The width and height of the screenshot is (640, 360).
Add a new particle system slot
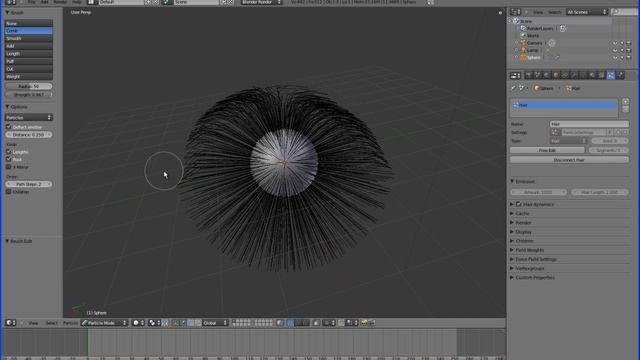[x=625, y=102]
